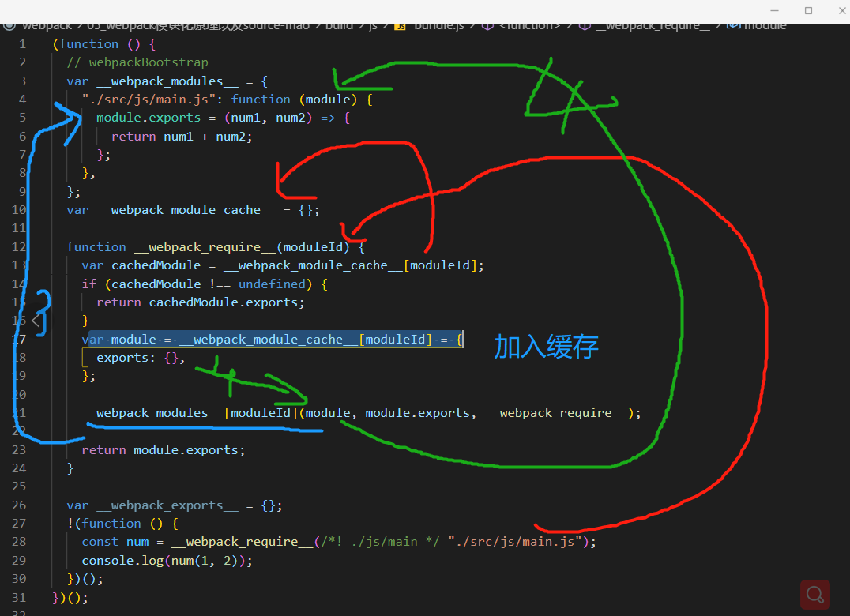Click '__webpack_modules__' variable on line 3

(167, 81)
